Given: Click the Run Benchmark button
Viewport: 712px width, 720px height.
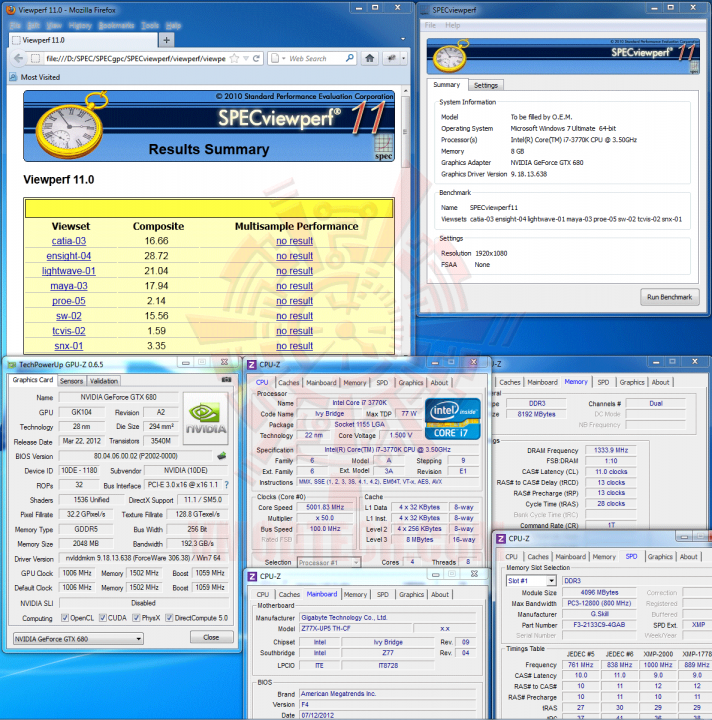Looking at the screenshot, I should point(669,297).
